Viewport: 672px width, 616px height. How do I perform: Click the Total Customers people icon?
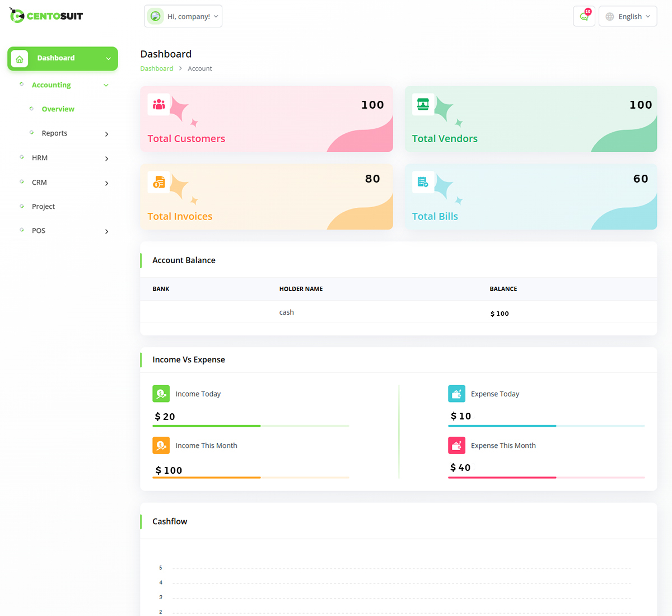tap(159, 105)
